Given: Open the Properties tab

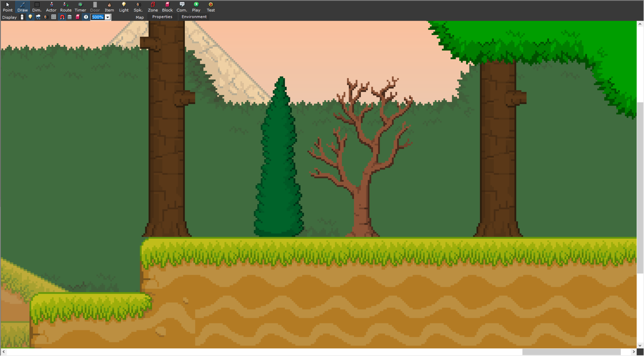Looking at the screenshot, I should pyautogui.click(x=162, y=17).
